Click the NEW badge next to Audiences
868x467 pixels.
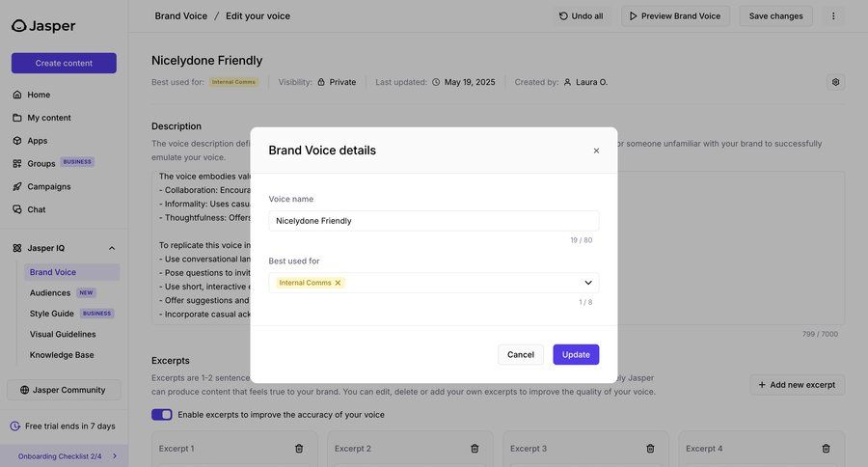(x=86, y=292)
